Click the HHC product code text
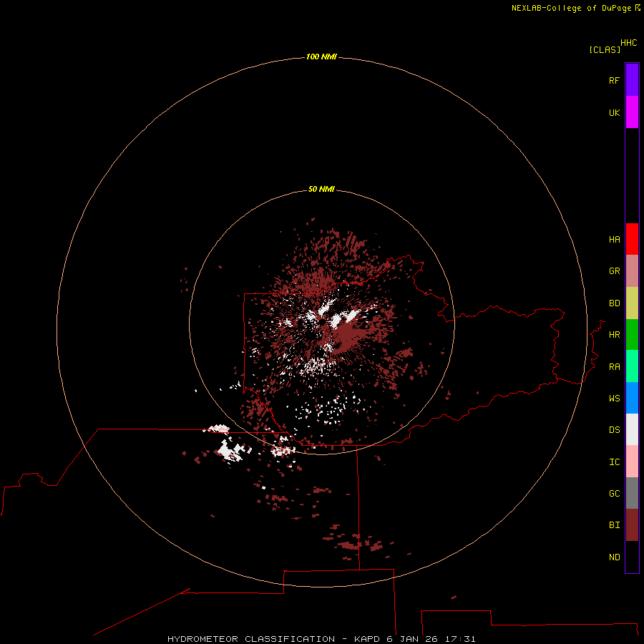Screen dimensions: 644x644 coord(629,43)
